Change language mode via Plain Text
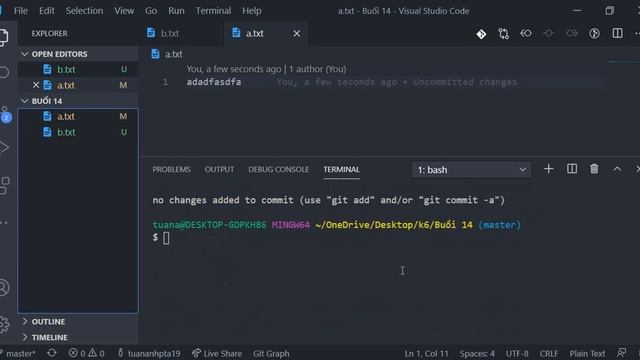The image size is (640, 360). click(x=587, y=353)
